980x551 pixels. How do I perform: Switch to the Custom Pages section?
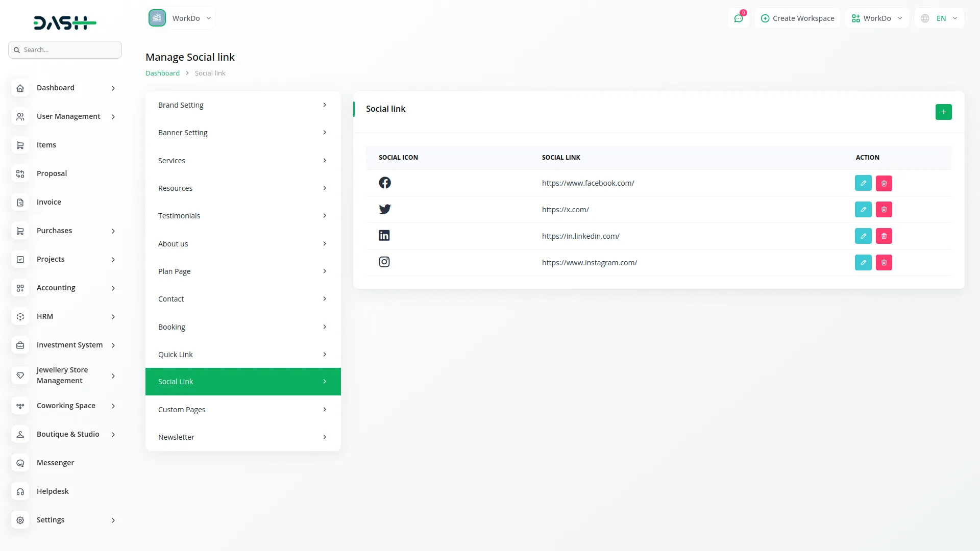coord(242,409)
